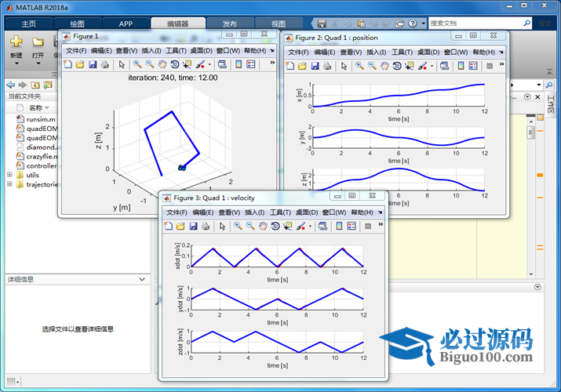Click Save icon in Figure 3 toolbar
Viewport: 561px width, 392px height.
click(193, 227)
